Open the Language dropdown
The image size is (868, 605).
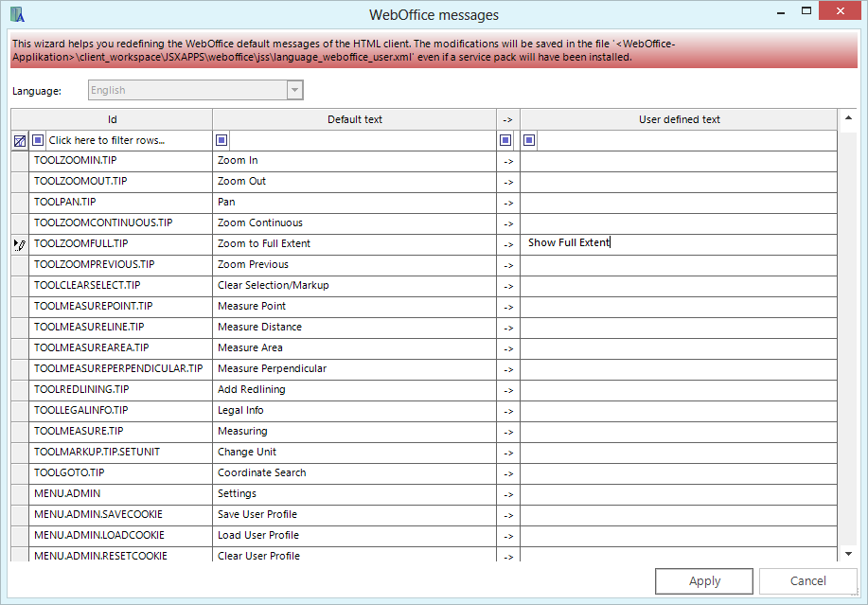tap(294, 89)
